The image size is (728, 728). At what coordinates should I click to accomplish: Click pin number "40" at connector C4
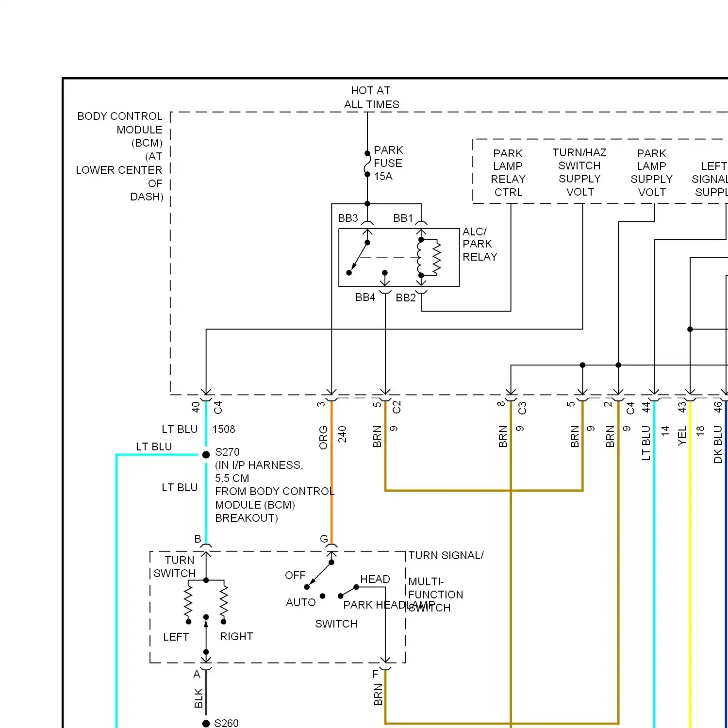click(196, 407)
